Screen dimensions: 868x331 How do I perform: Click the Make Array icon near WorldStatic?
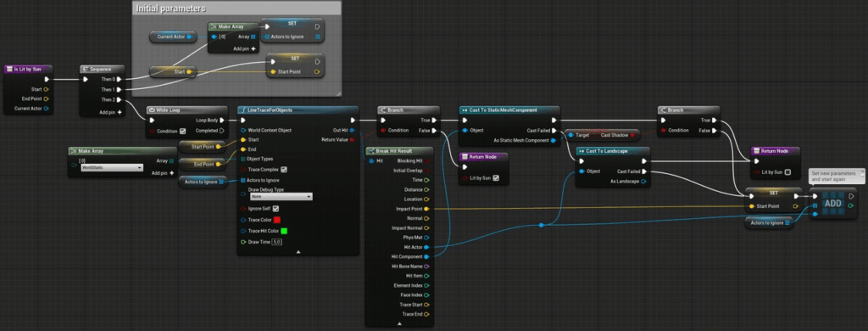click(x=74, y=151)
